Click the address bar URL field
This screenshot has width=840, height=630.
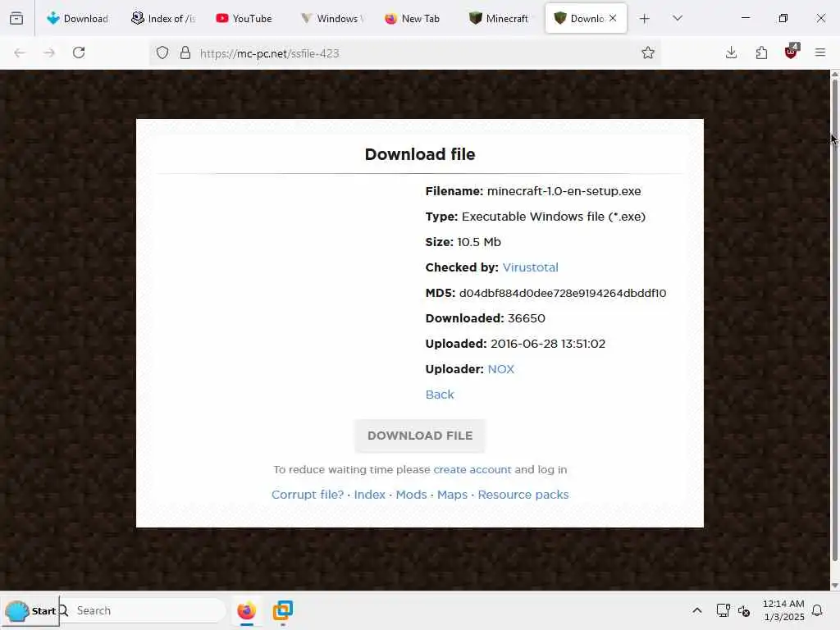point(407,53)
